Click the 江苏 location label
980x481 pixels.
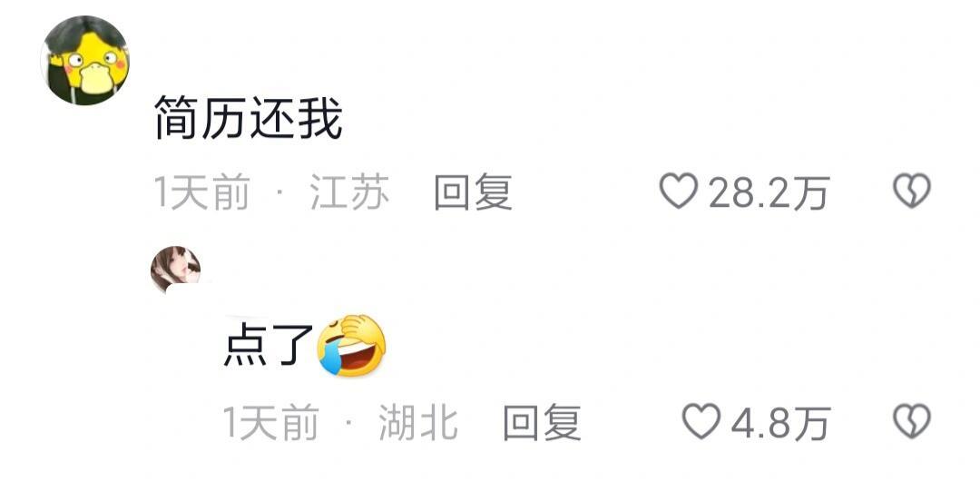coord(350,192)
